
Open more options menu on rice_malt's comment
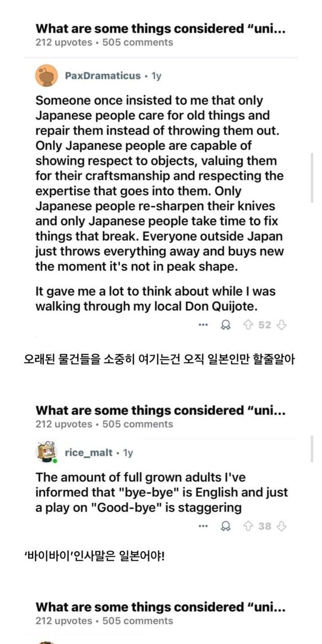coord(203,526)
